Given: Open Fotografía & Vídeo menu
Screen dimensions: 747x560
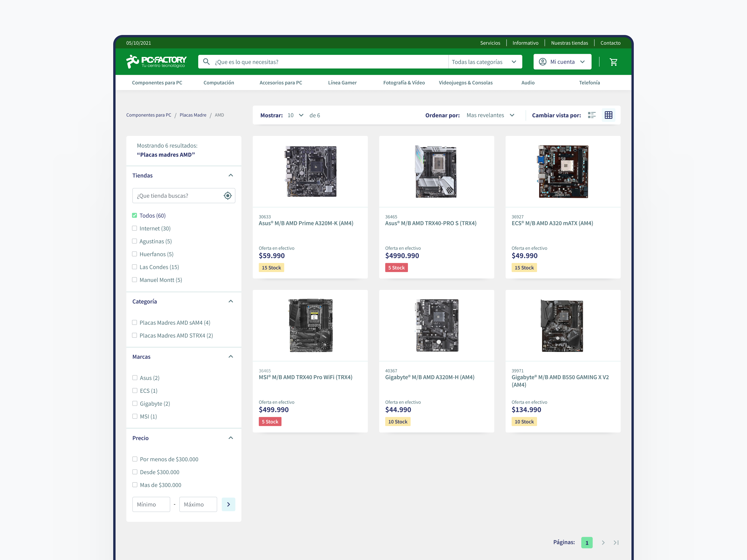Looking at the screenshot, I should click(x=404, y=82).
